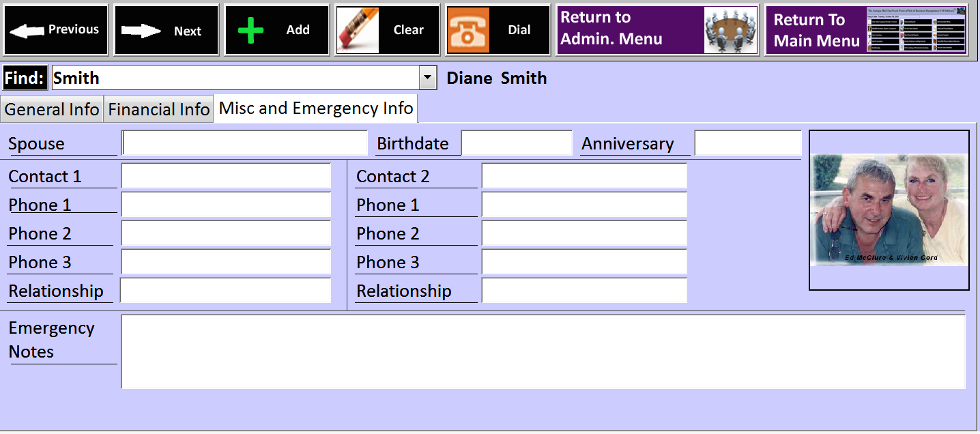Click the Main Menu screenshot thumbnail icon
Screen dimensions: 980x434
click(915, 31)
